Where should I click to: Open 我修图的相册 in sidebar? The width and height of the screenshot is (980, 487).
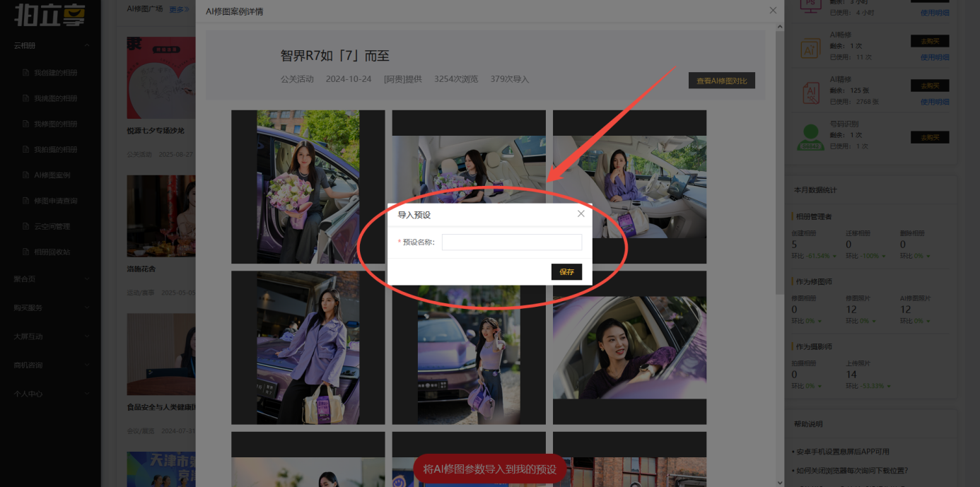pyautogui.click(x=55, y=124)
